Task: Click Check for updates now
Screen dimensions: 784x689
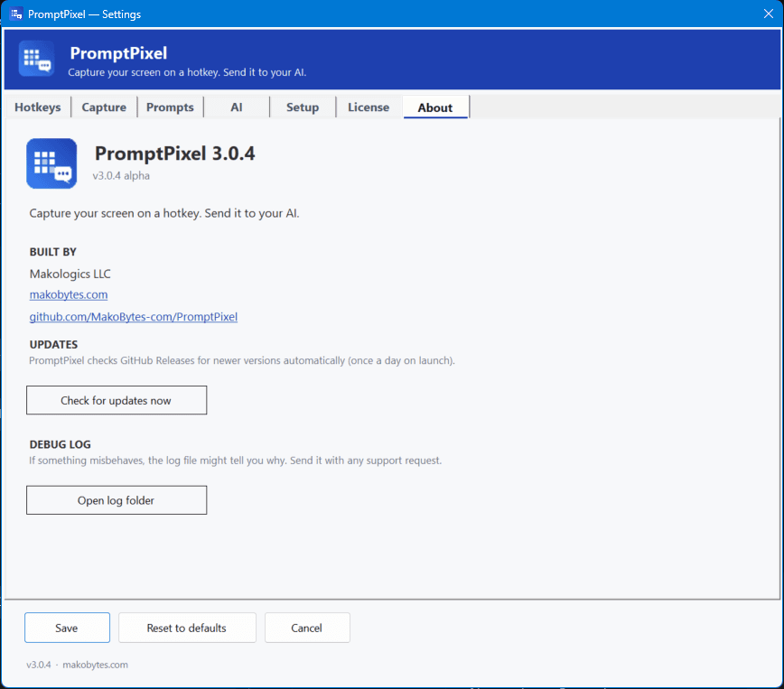Action: pos(117,400)
